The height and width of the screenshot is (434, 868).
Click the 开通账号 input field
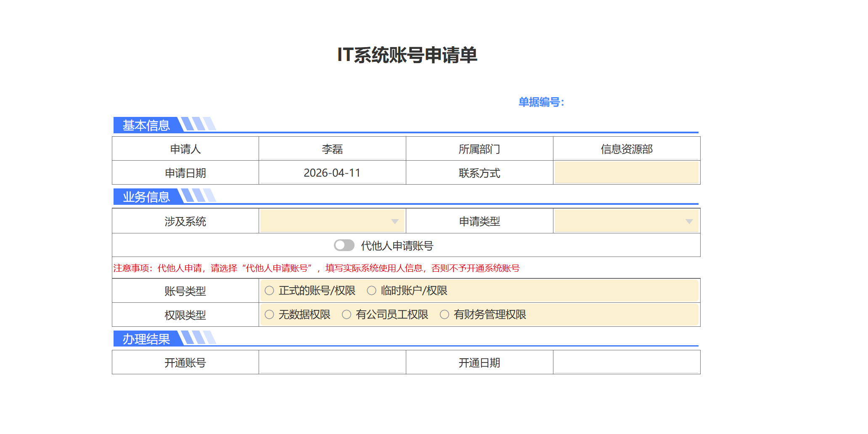[332, 362]
